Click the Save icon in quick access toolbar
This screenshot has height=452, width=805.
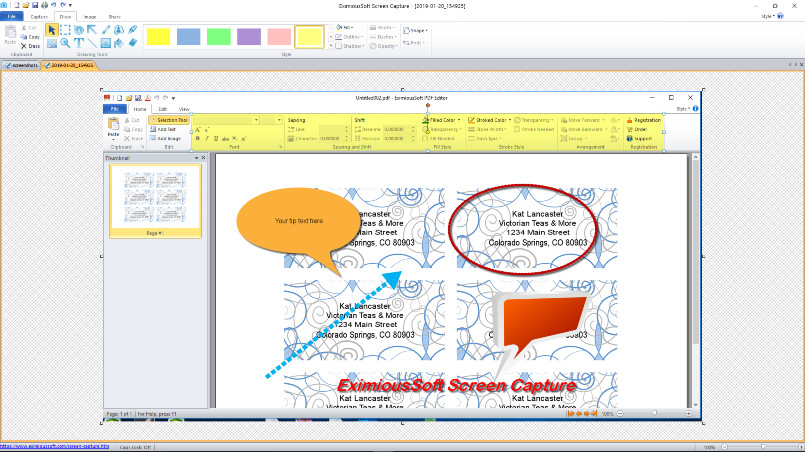click(x=35, y=5)
